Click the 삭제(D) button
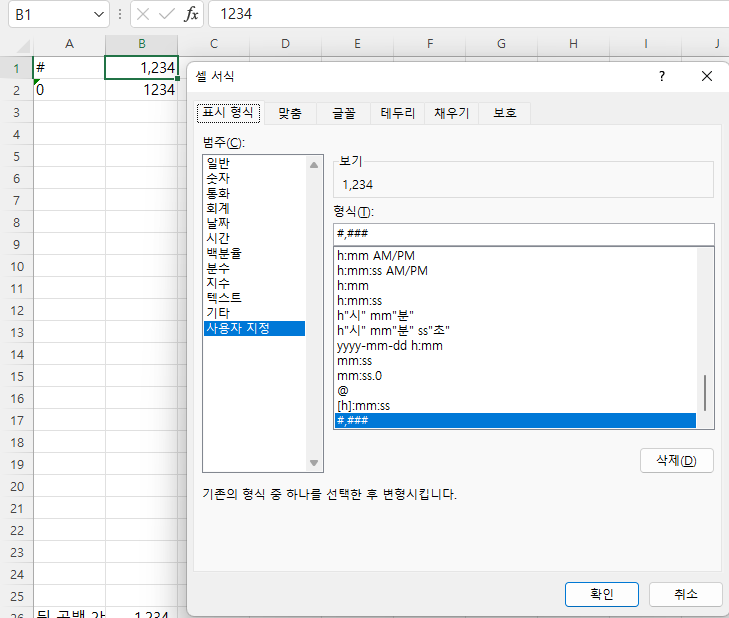Screen dimensions: 729x618 point(676,461)
